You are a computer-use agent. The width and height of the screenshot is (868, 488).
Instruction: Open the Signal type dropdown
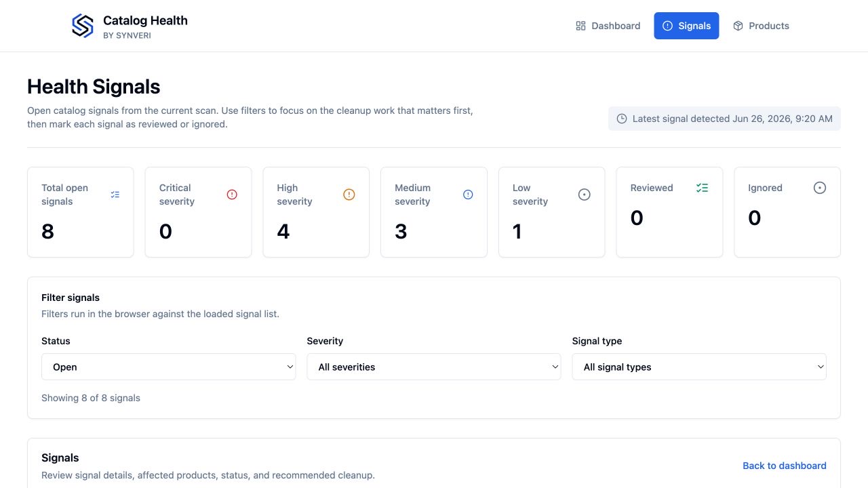click(699, 367)
